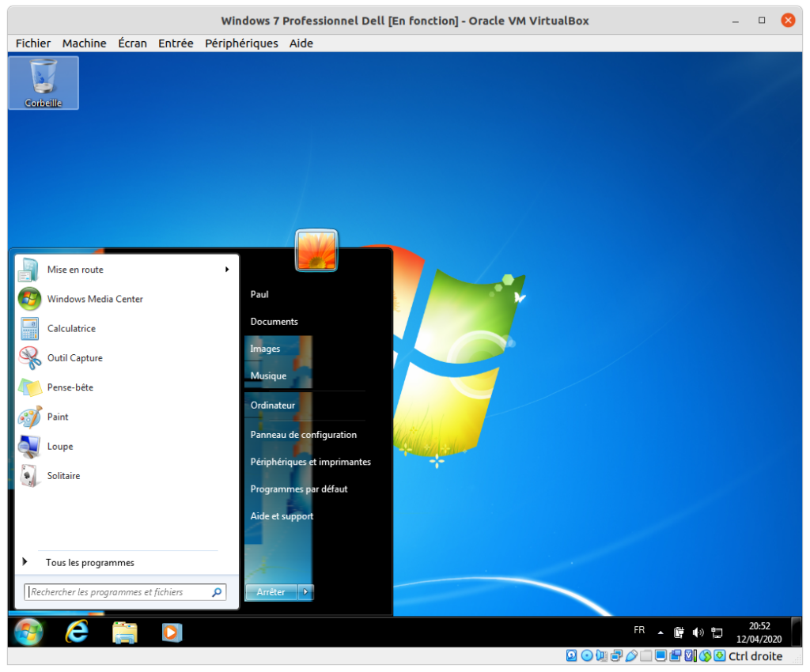Click the network tray icon
This screenshot has width=810, height=672.
click(x=717, y=632)
